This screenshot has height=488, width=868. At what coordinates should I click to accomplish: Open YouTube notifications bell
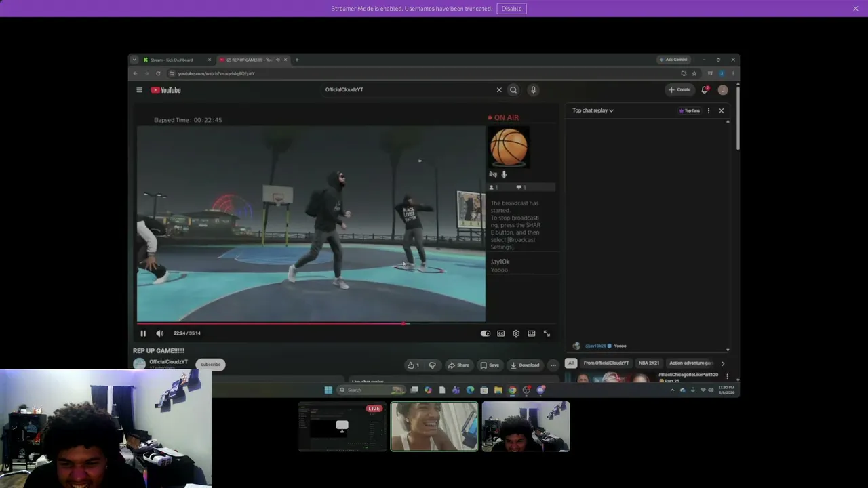705,89
